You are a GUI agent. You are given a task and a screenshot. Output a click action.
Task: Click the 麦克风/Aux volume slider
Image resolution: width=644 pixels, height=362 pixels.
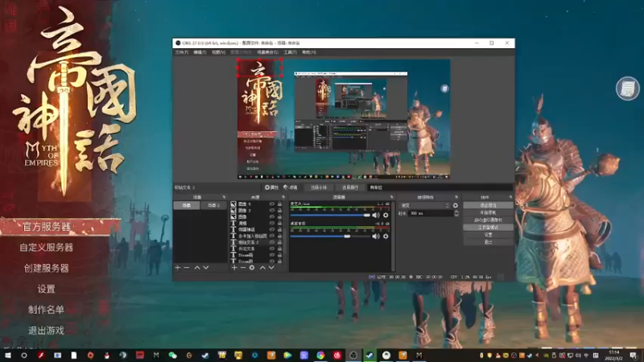click(330, 215)
